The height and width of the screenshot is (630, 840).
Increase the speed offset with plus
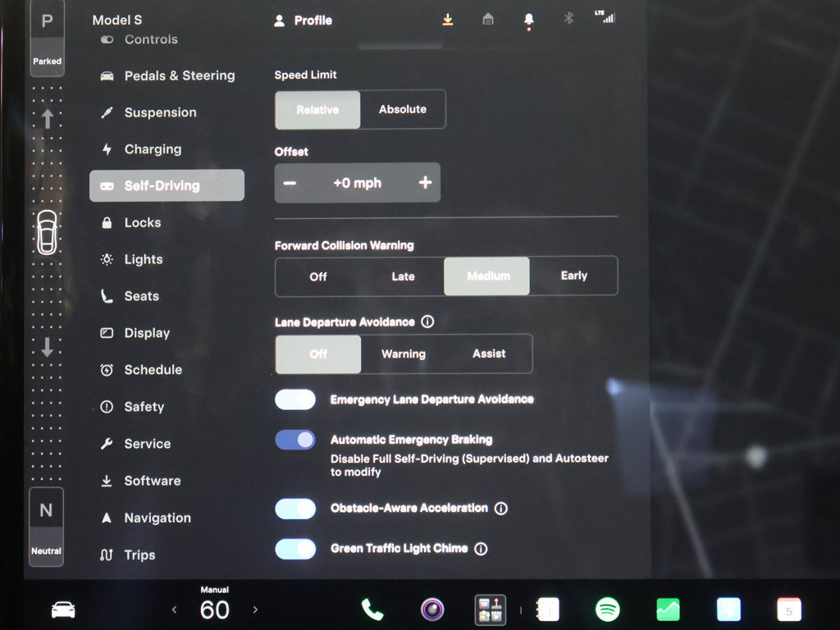click(x=426, y=183)
